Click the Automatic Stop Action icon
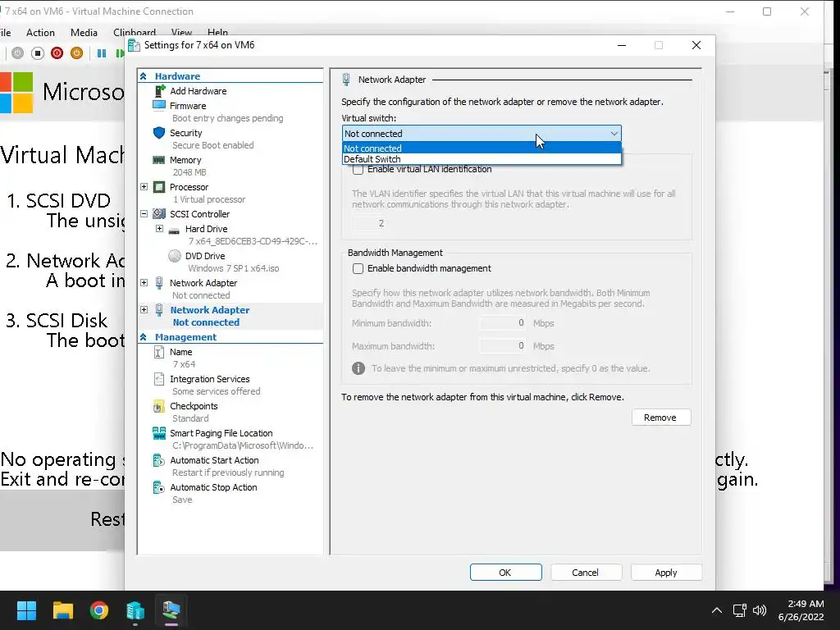 point(159,487)
